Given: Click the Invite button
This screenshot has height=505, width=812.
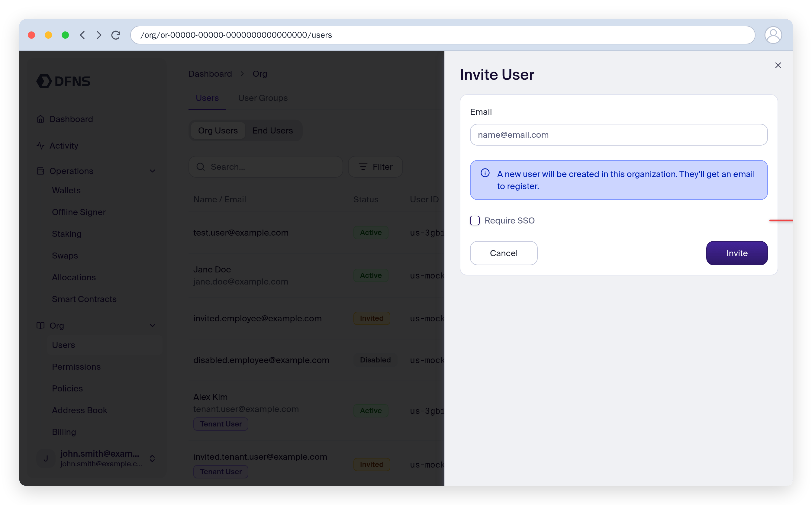Looking at the screenshot, I should click(x=736, y=253).
